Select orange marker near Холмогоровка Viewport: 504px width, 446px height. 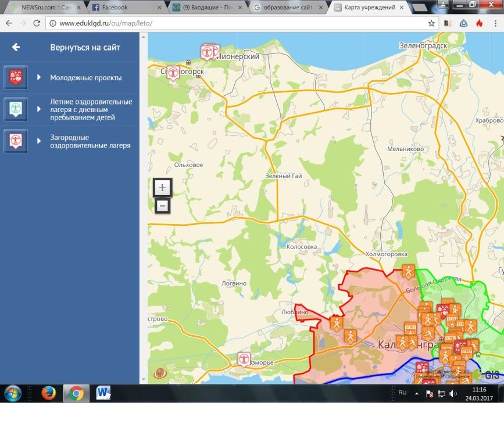[x=408, y=271]
